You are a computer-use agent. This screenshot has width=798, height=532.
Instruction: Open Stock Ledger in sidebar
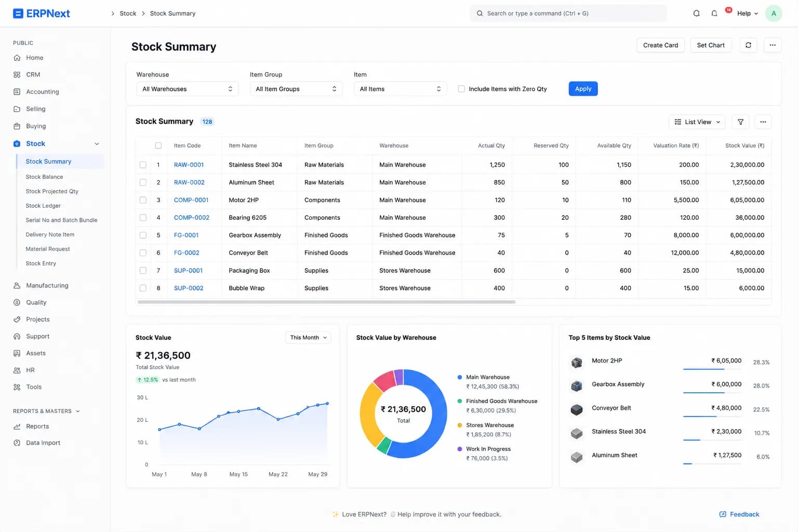(43, 206)
